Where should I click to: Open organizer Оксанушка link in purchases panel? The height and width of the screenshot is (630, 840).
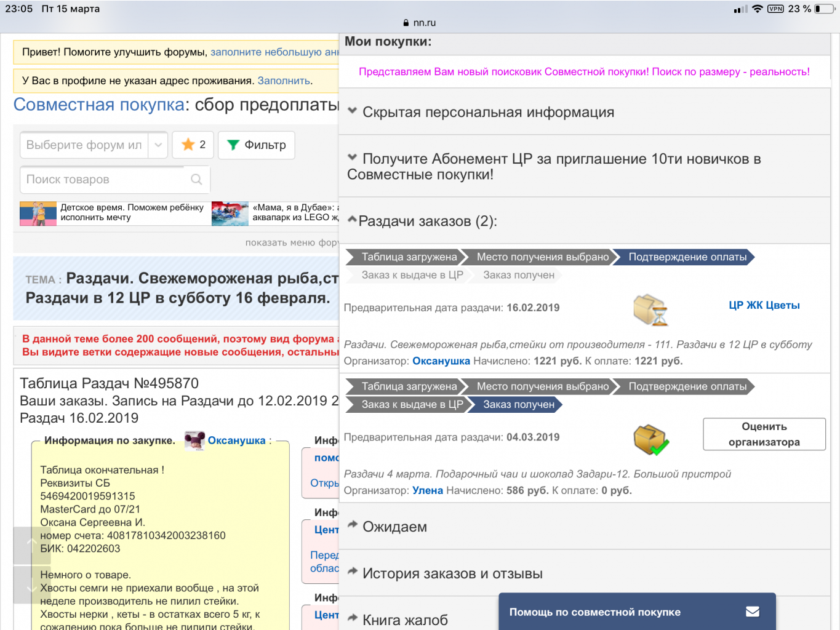click(x=441, y=361)
